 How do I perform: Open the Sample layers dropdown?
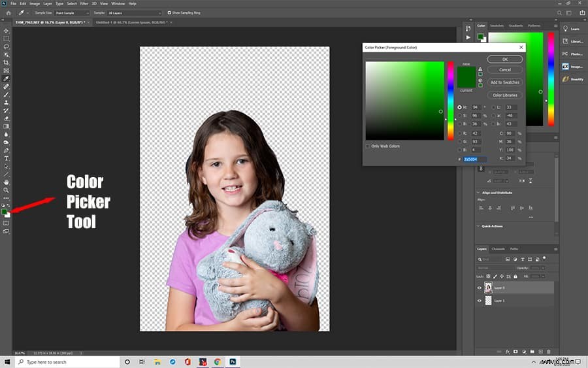134,13
